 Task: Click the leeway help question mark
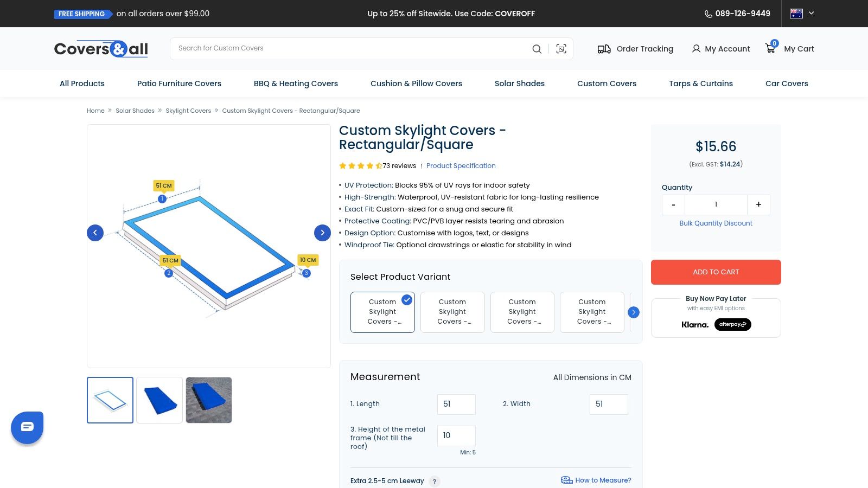(434, 481)
